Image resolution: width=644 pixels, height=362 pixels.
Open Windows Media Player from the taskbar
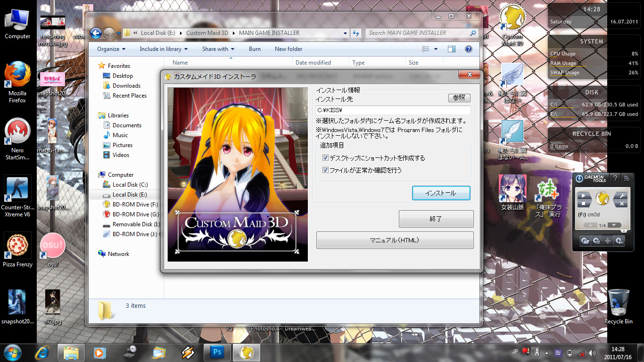(99, 352)
